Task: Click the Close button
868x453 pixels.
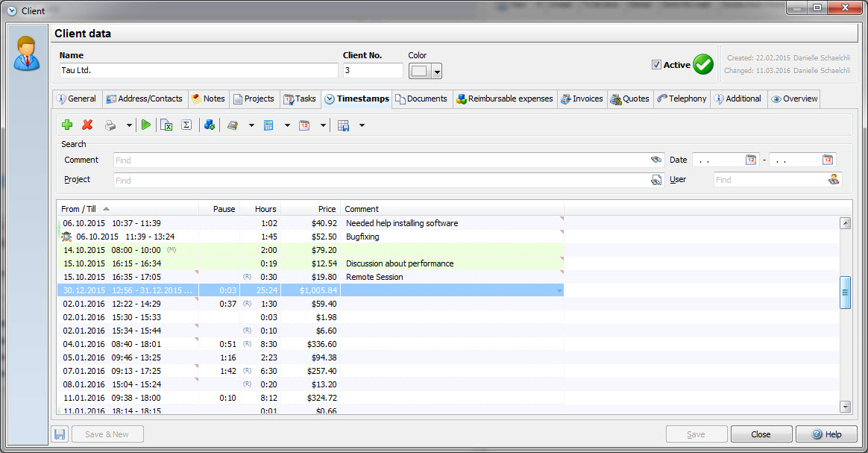Action: (761, 434)
